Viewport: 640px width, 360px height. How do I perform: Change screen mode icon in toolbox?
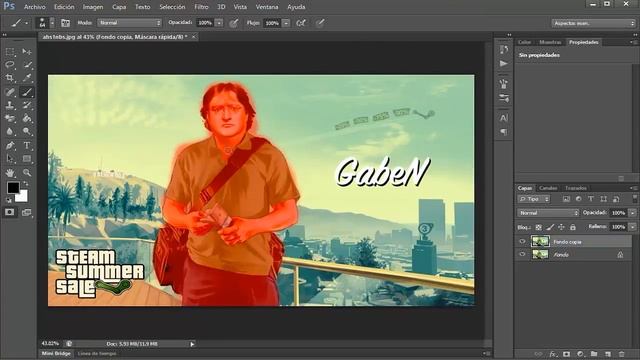click(x=27, y=212)
